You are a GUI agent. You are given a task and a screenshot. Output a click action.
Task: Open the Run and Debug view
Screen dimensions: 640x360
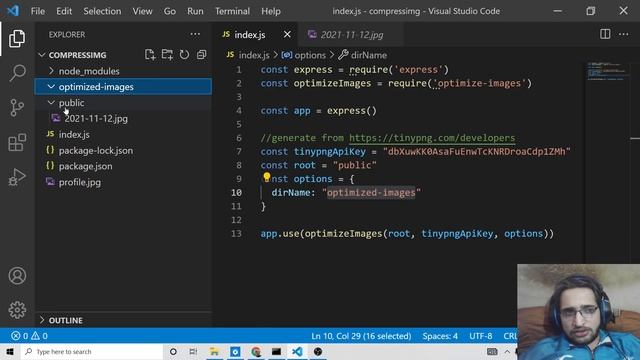pyautogui.click(x=17, y=177)
